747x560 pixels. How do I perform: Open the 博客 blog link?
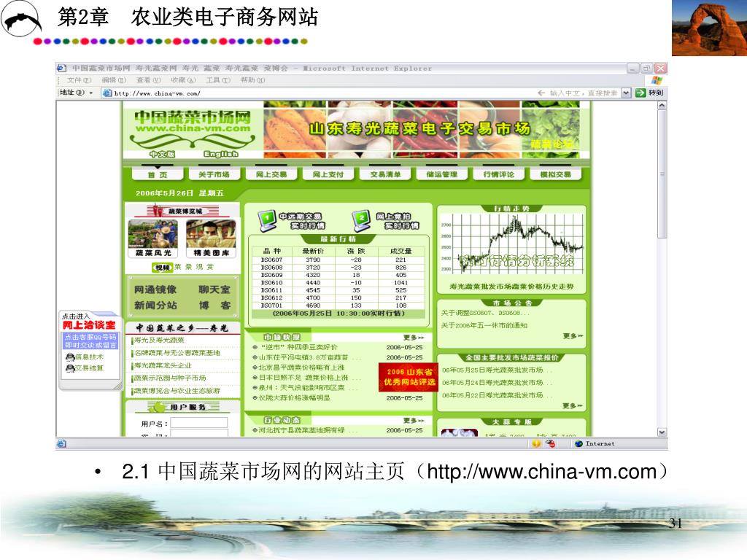214,306
